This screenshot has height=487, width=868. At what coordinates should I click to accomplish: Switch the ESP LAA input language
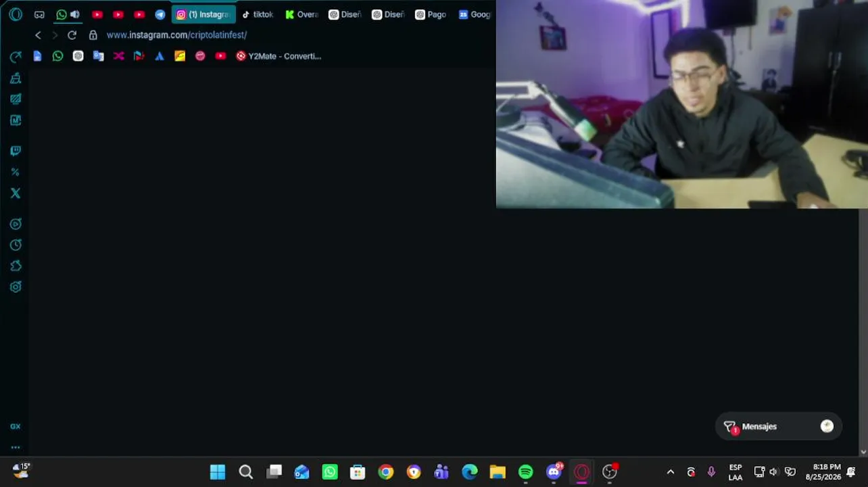[x=736, y=472]
